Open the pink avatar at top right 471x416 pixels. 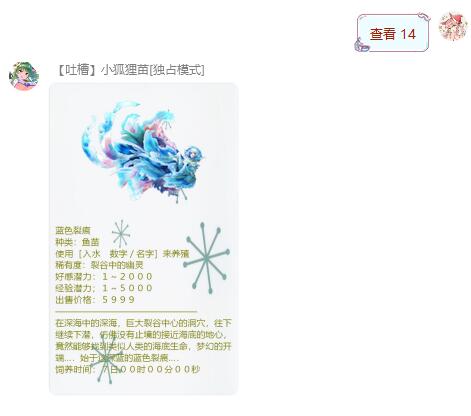coord(453,26)
